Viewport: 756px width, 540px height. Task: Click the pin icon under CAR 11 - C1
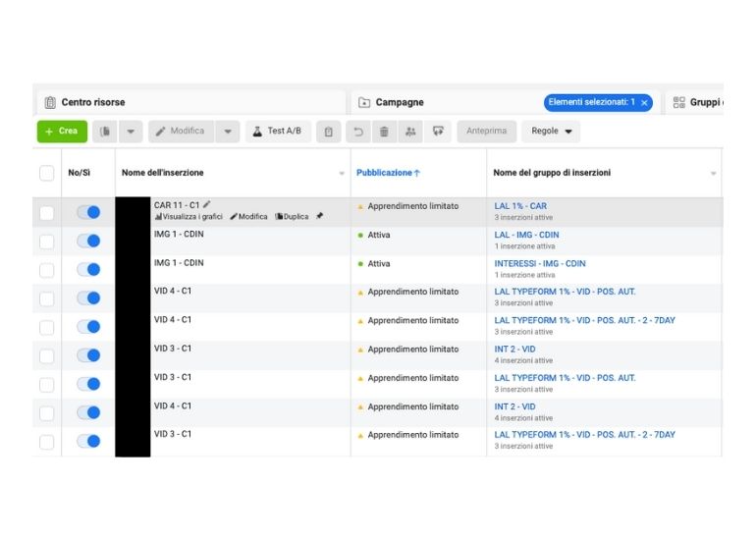coord(320,216)
